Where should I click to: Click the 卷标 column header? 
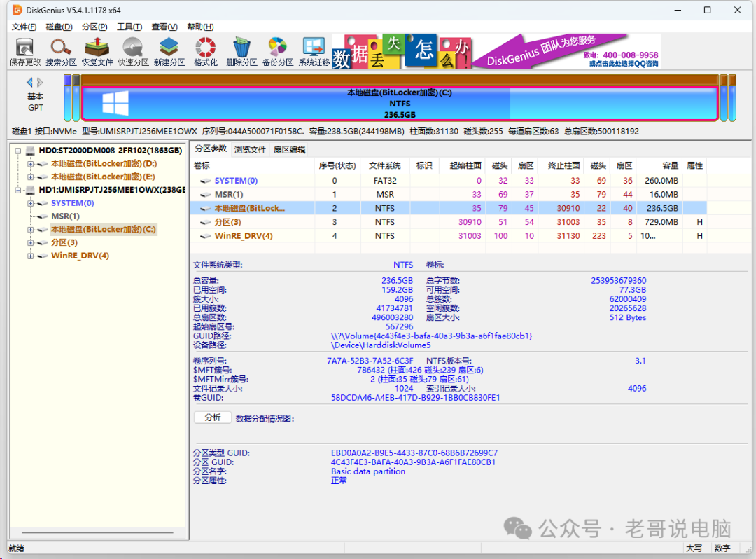point(252,166)
